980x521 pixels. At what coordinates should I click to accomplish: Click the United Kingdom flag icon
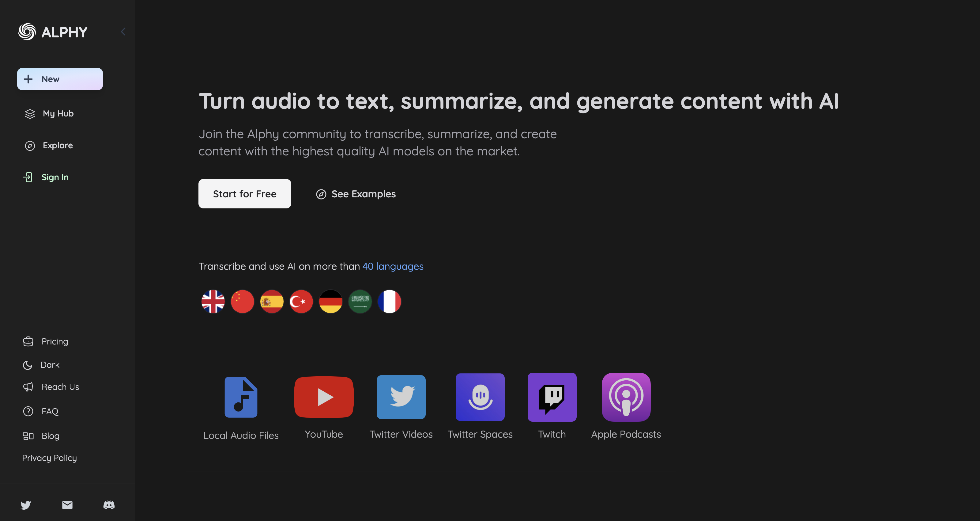point(213,301)
